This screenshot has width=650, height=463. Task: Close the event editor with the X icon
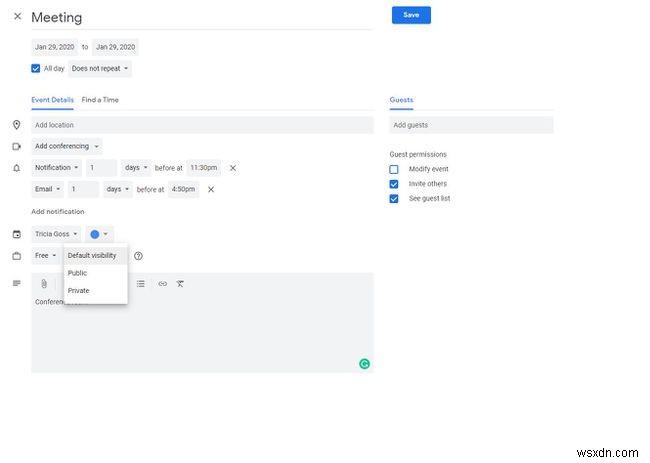17,16
